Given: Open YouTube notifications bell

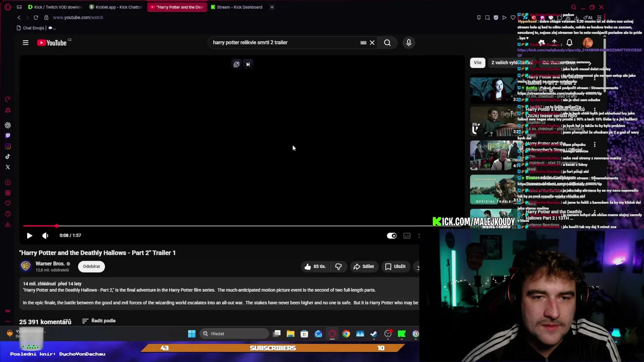Looking at the screenshot, I should (x=570, y=43).
